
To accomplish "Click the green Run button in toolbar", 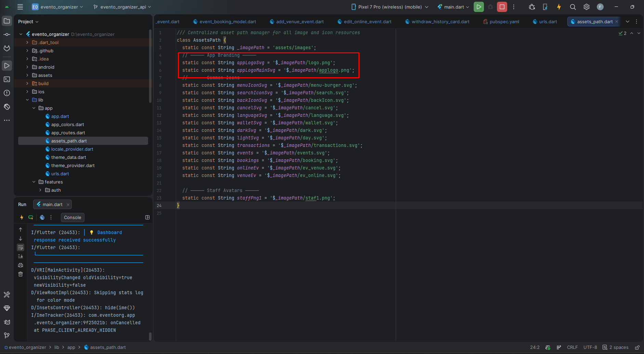I will tap(478, 7).
